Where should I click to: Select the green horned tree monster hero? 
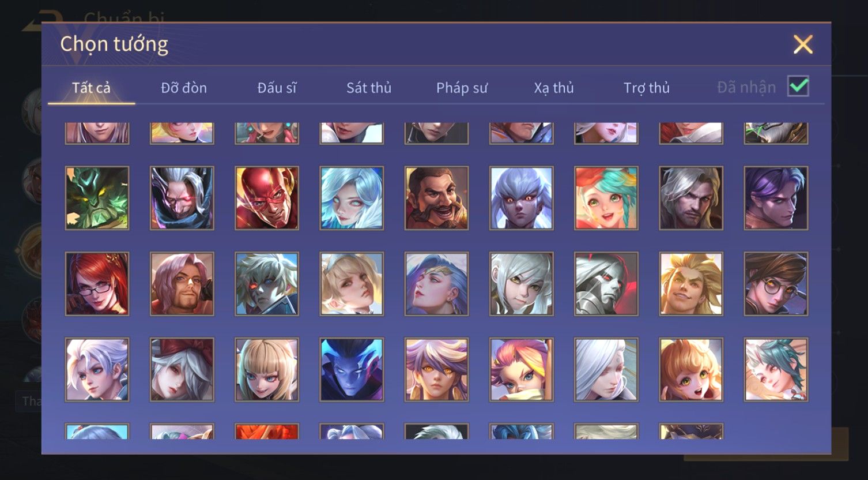(97, 198)
